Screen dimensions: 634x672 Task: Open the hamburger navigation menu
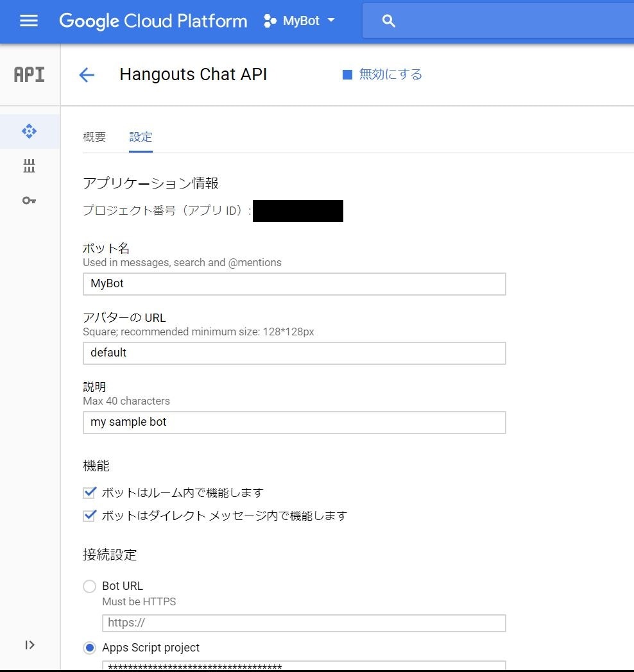(29, 21)
